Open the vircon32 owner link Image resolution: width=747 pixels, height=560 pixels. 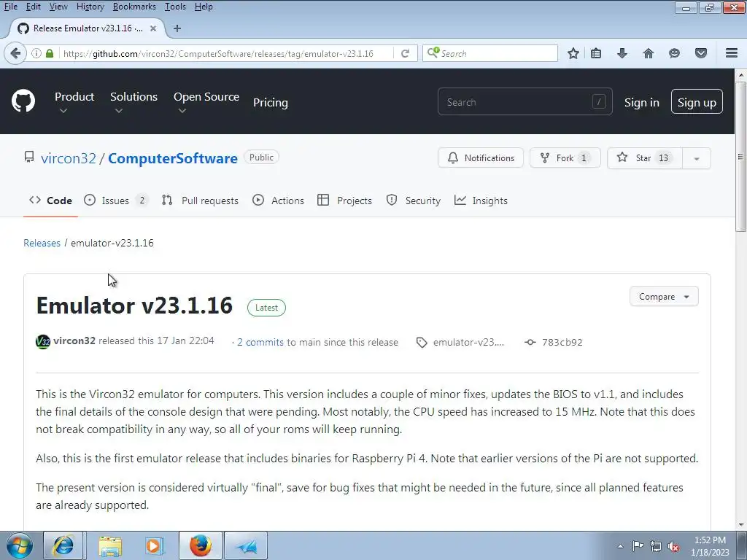click(x=69, y=158)
